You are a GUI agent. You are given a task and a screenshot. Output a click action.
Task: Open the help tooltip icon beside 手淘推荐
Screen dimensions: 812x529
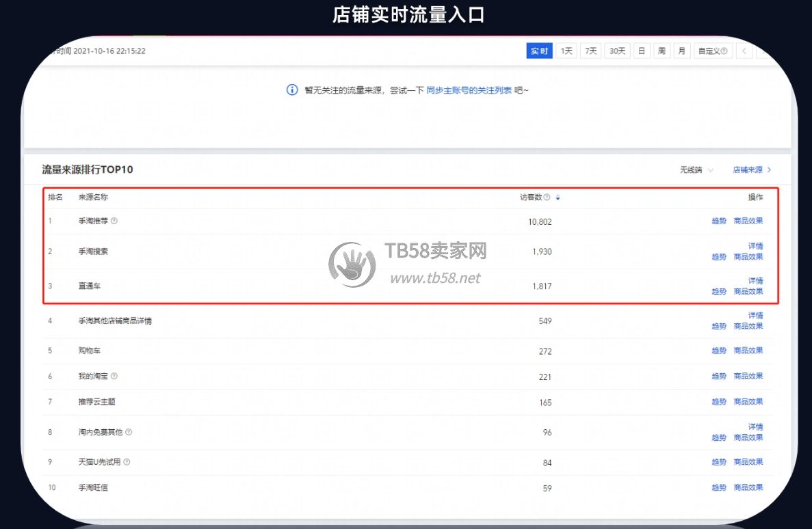click(114, 221)
